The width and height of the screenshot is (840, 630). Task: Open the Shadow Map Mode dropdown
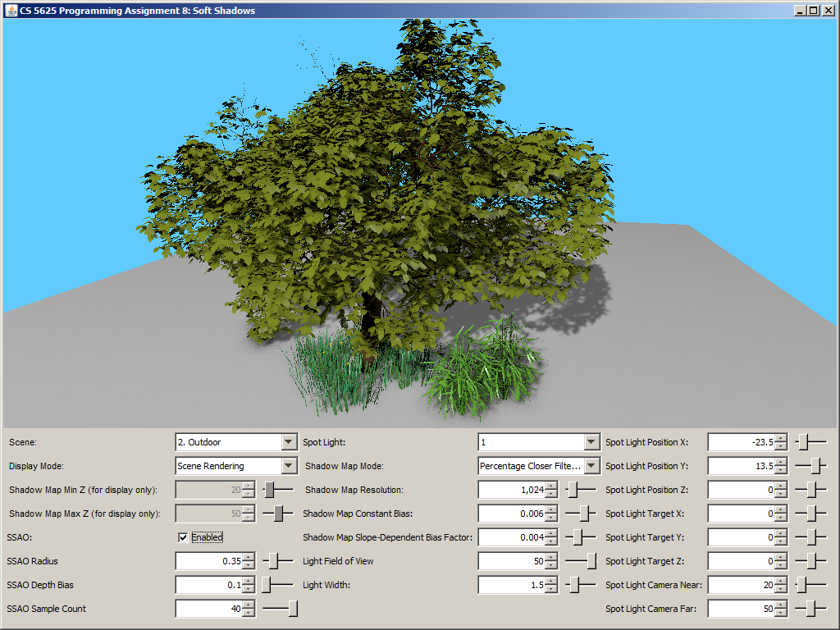click(x=591, y=466)
